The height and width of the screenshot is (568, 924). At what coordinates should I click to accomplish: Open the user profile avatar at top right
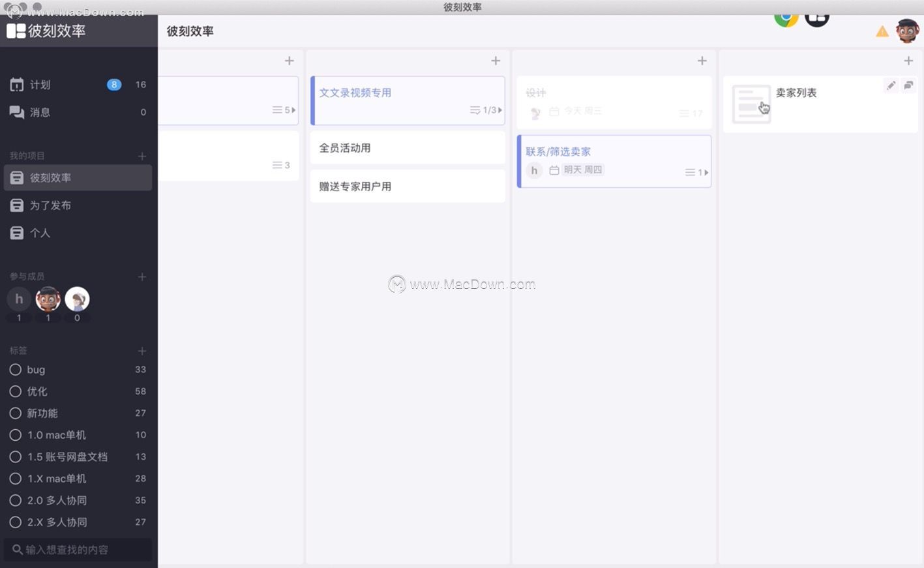(907, 31)
